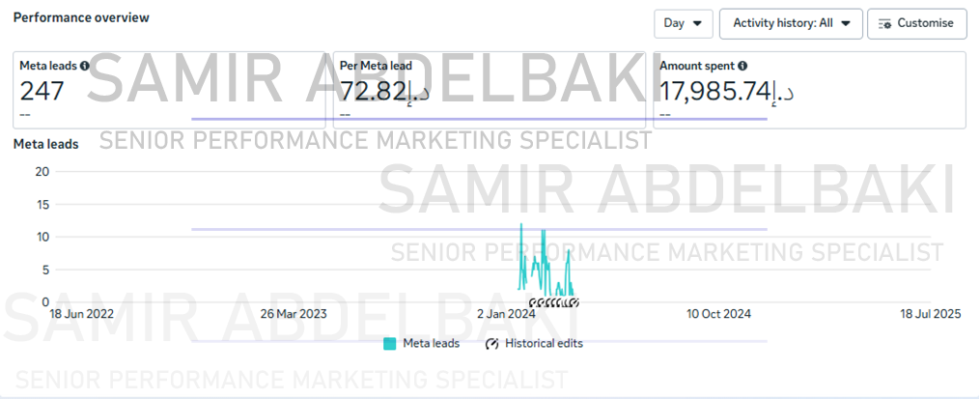
Task: Expand the Activity history: All dropdown
Action: 792,24
